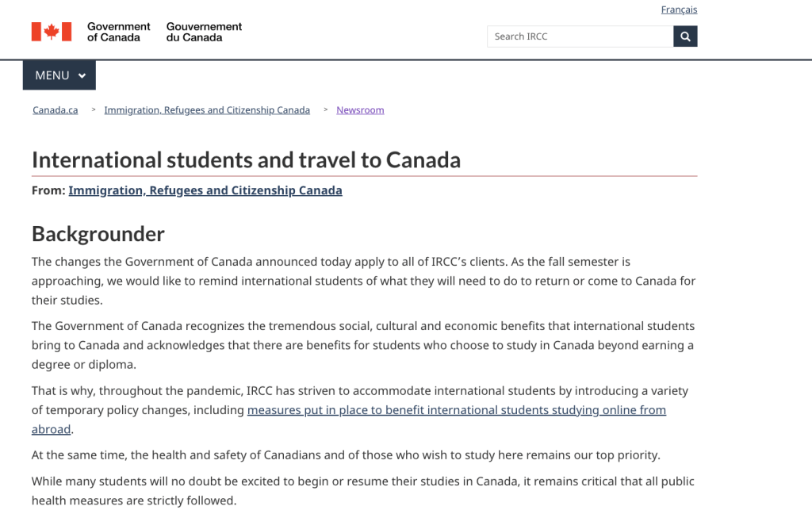Click the "From:" label text
This screenshot has width=812, height=514.
click(x=48, y=190)
